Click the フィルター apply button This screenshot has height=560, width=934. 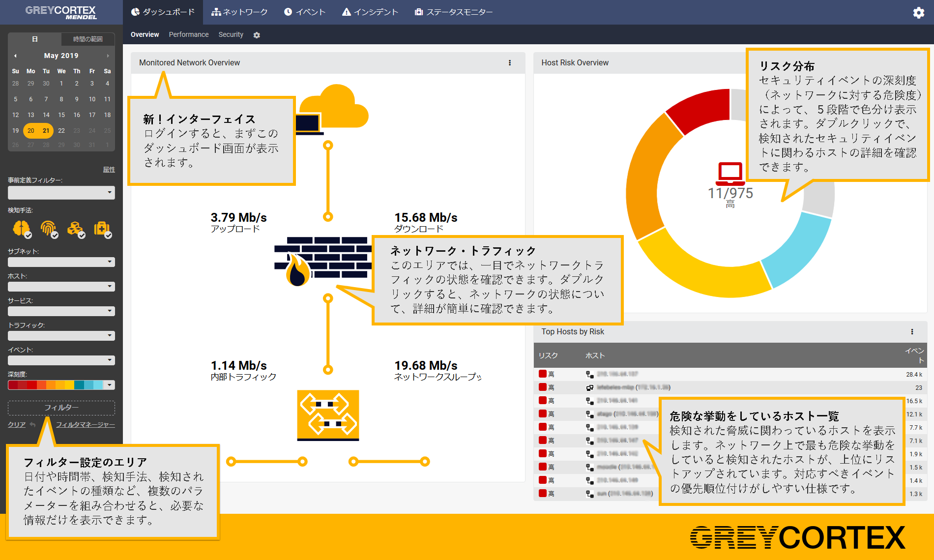coord(61,408)
